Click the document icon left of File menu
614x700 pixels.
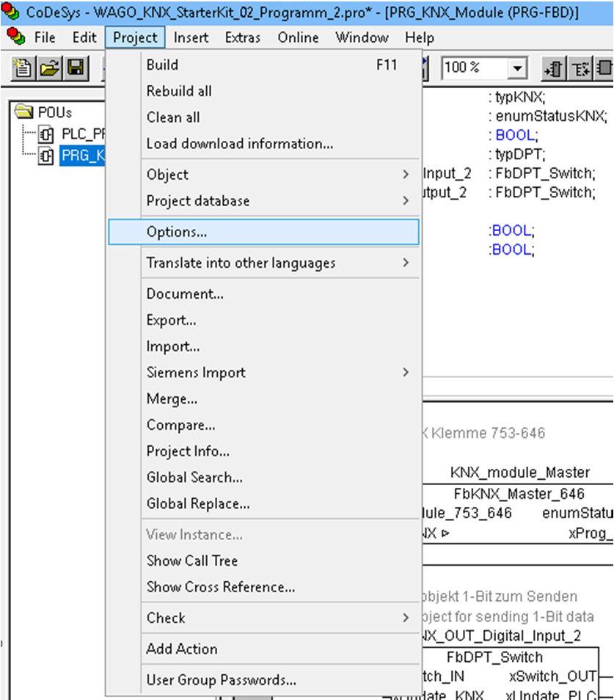click(15, 37)
